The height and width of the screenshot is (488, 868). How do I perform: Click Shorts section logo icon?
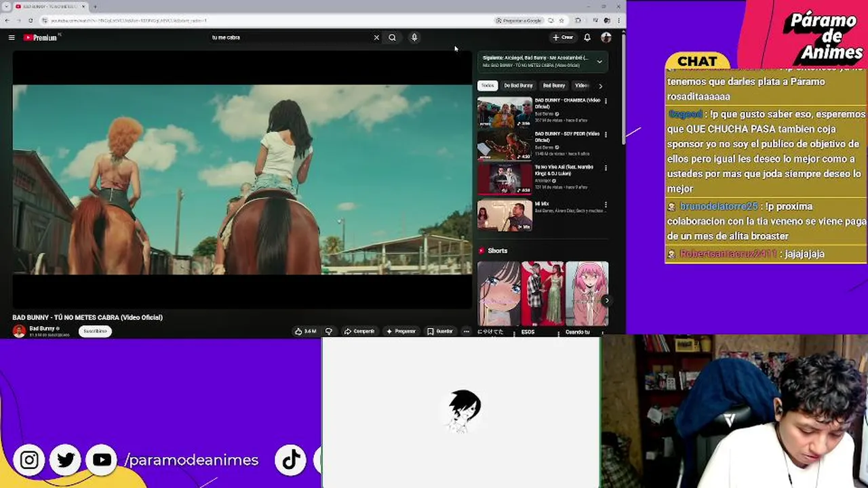coord(481,251)
